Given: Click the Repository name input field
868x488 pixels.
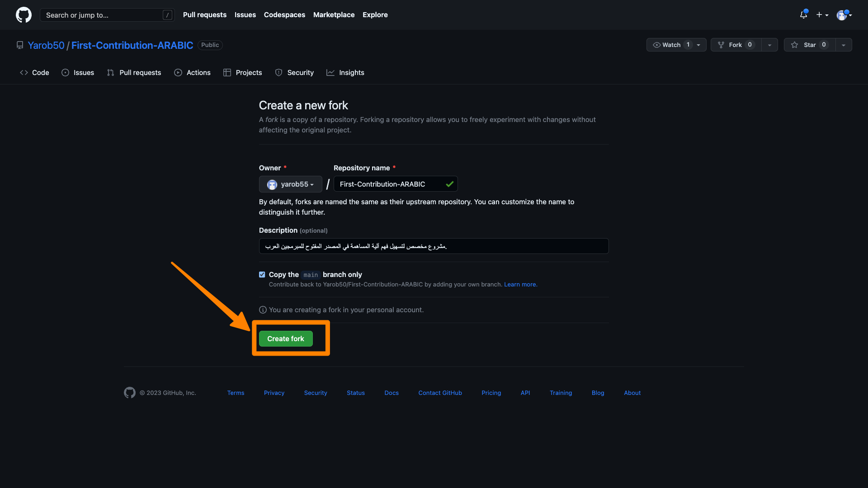Looking at the screenshot, I should 390,184.
